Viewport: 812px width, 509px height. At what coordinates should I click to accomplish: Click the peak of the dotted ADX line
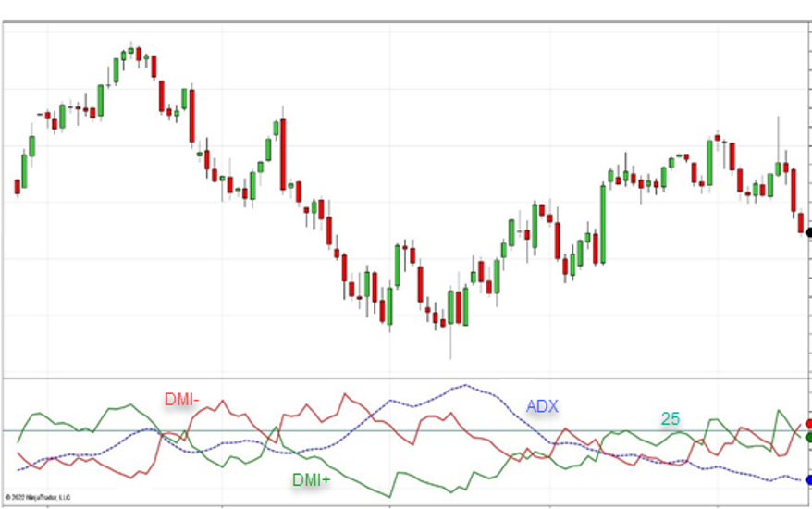[x=465, y=385]
